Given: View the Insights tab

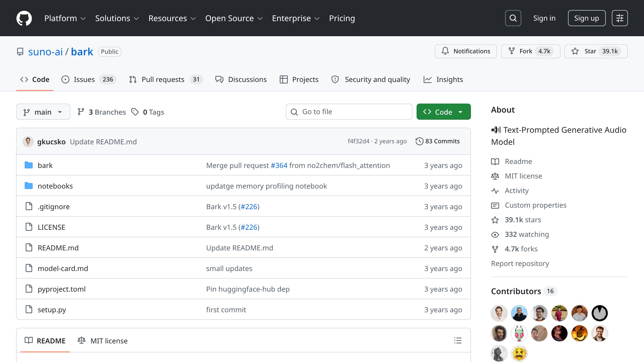Looking at the screenshot, I should [443, 79].
